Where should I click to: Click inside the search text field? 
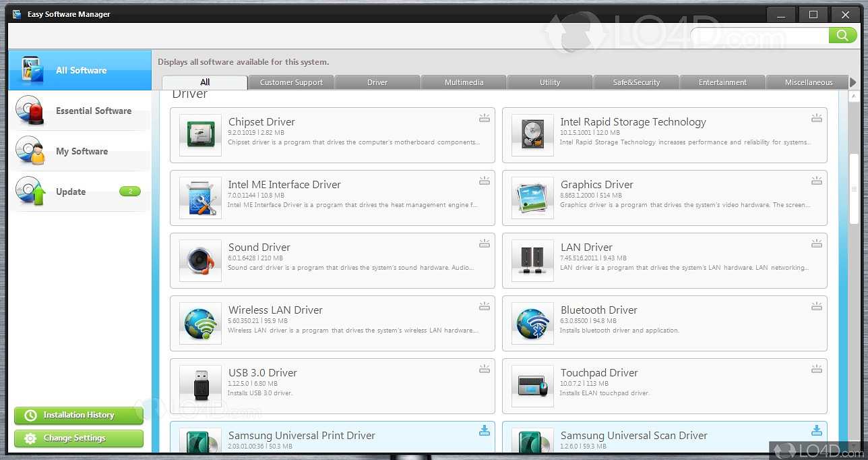pos(759,35)
